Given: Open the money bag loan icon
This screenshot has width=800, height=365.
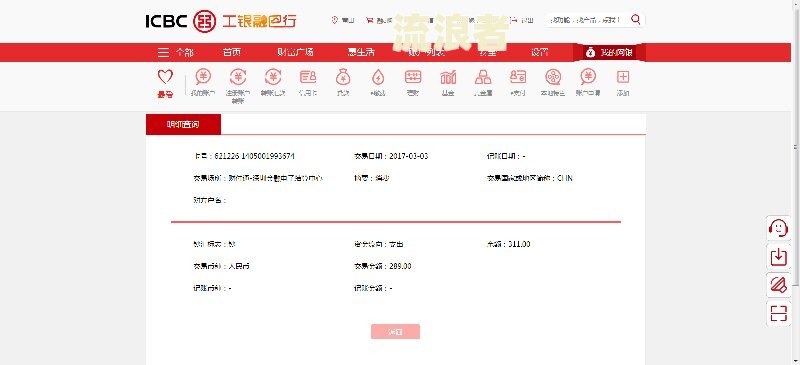Looking at the screenshot, I should pos(343,77).
